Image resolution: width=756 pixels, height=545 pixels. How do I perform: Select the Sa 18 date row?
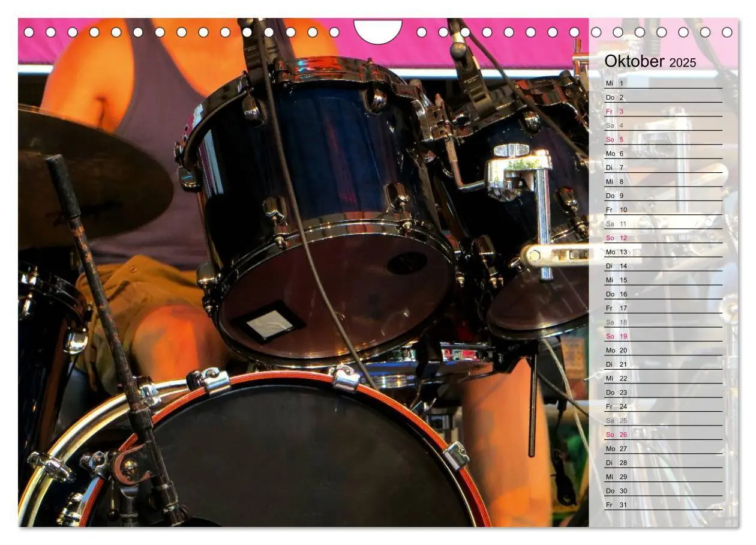pyautogui.click(x=663, y=322)
